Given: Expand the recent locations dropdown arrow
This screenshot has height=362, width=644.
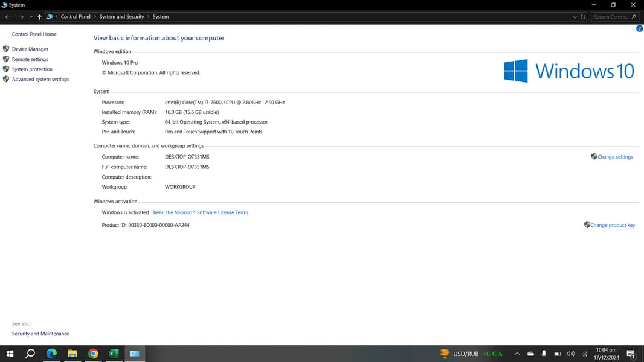Looking at the screenshot, I should [31, 17].
